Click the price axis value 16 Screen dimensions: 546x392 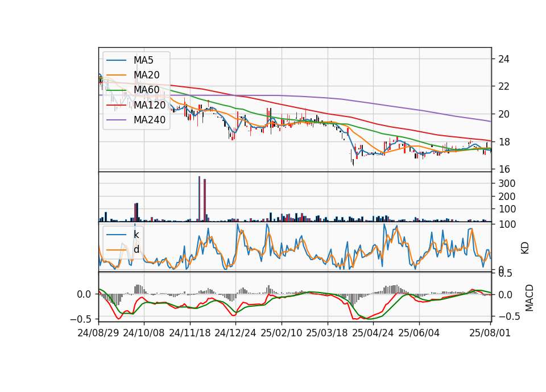tap(503, 169)
